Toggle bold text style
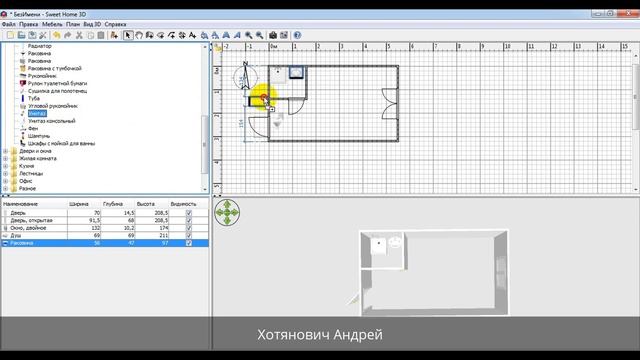 [x=226, y=36]
